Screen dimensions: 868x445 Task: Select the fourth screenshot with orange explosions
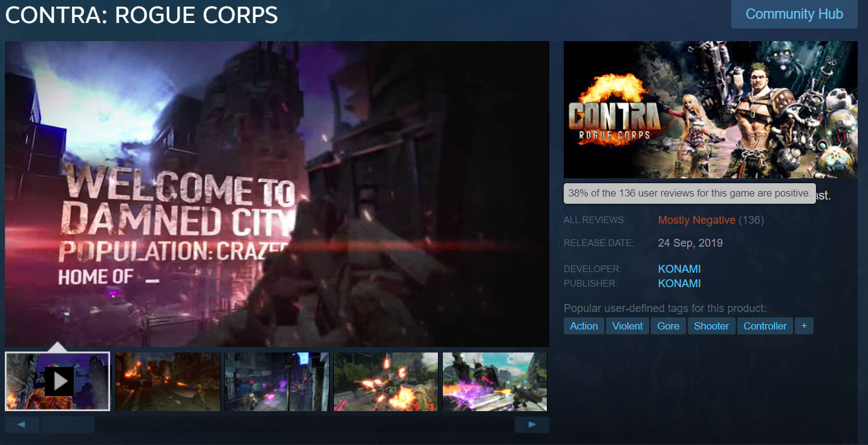point(386,382)
